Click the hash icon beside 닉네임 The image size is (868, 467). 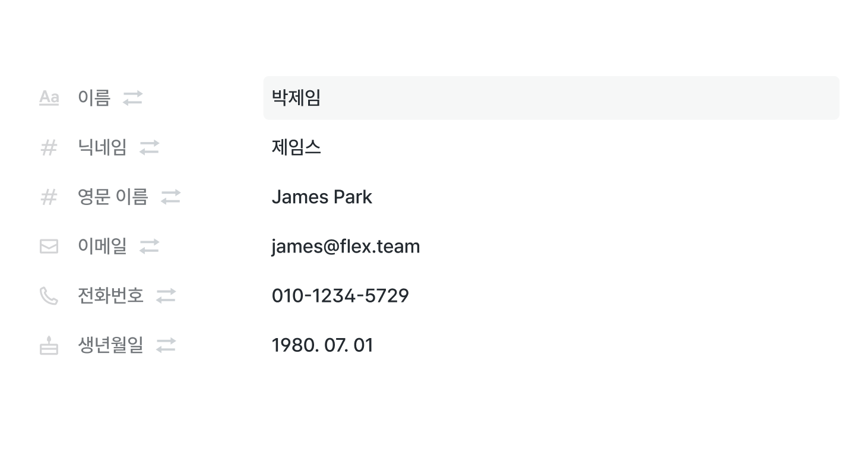(49, 147)
